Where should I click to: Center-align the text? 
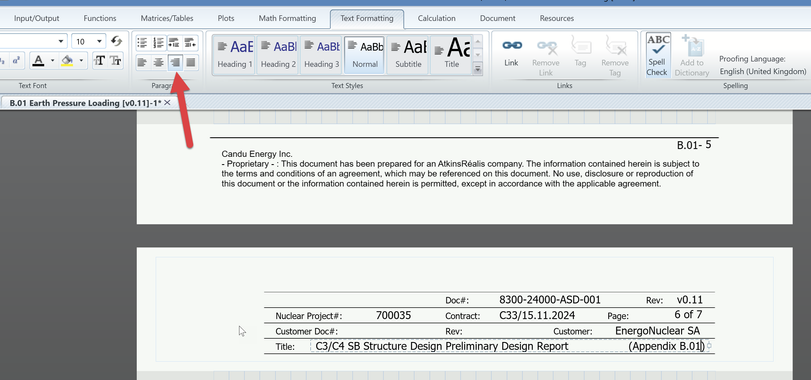point(158,62)
